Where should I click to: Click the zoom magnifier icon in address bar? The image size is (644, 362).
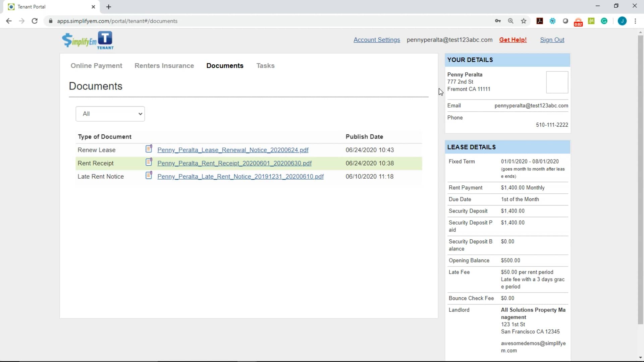point(511,21)
